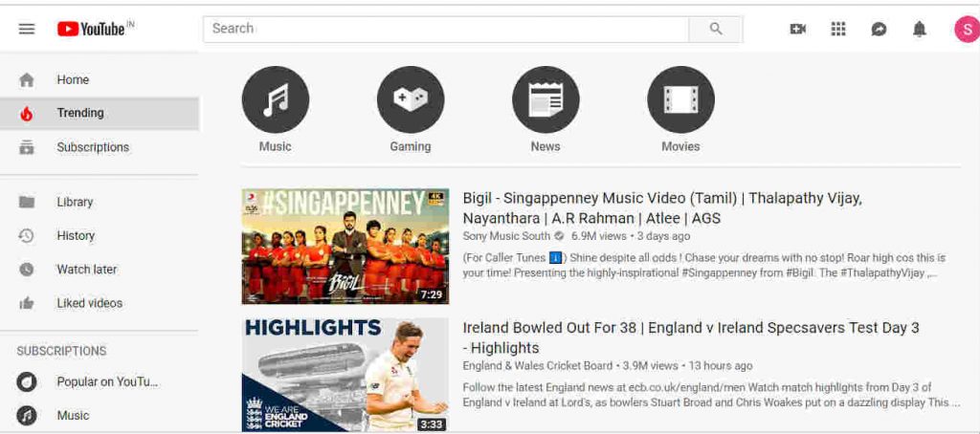Click the Home house icon
The width and height of the screenshot is (980, 434).
pyautogui.click(x=27, y=80)
